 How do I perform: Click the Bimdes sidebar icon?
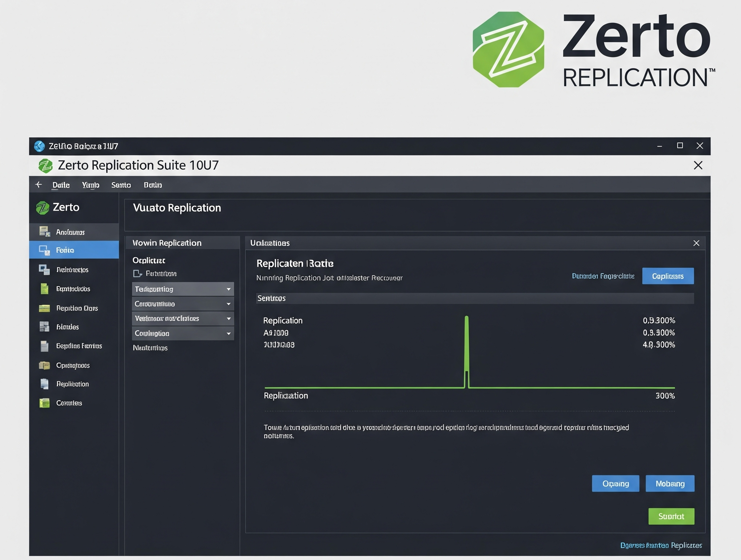(44, 327)
